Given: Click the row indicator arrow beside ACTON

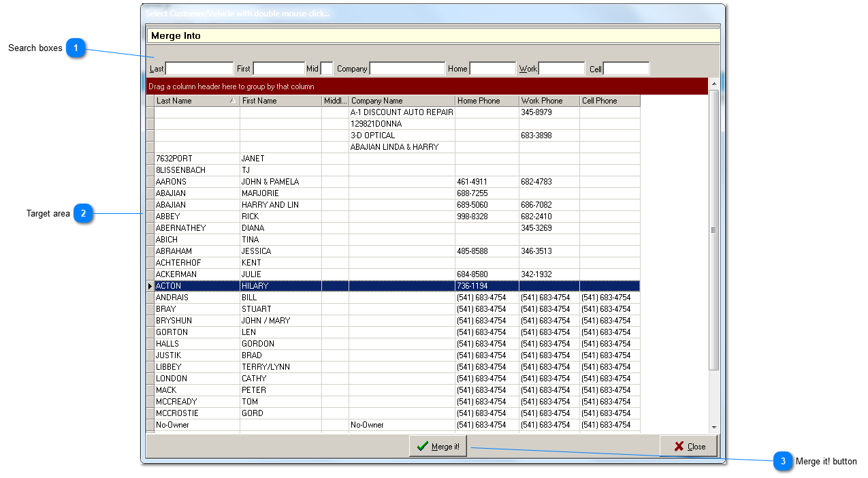Looking at the screenshot, I should click(x=150, y=285).
